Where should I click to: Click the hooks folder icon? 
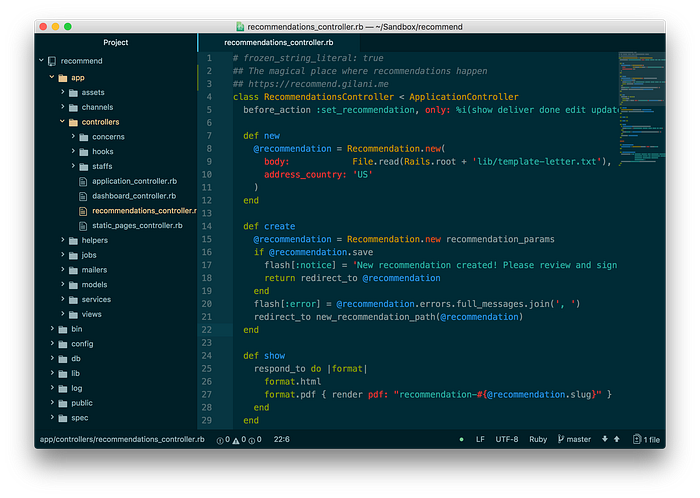pos(84,152)
